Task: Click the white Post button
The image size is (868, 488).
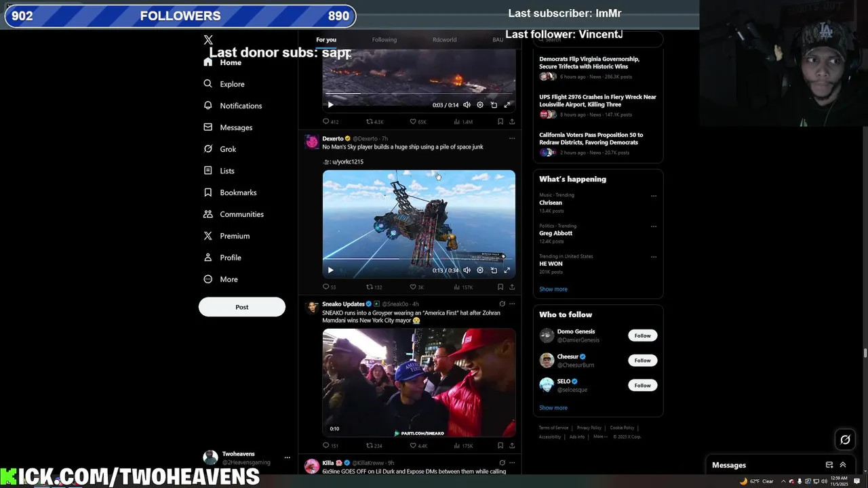Action: (242, 307)
